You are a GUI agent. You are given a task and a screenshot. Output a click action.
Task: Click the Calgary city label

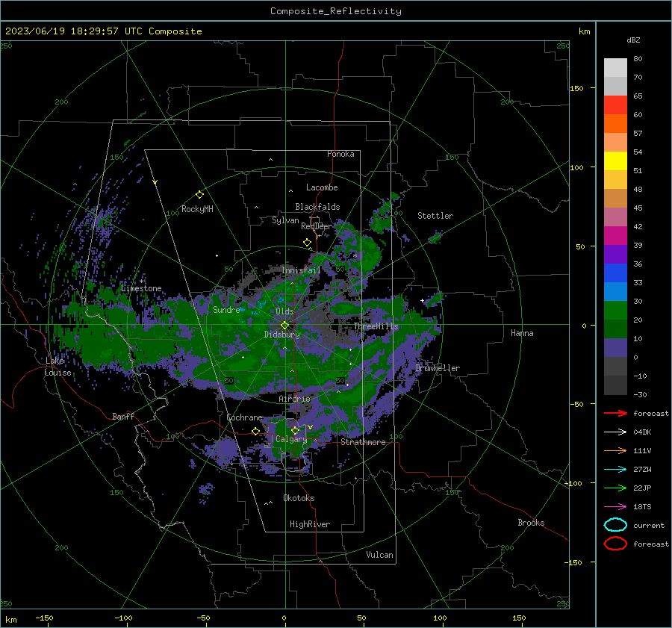291,439
